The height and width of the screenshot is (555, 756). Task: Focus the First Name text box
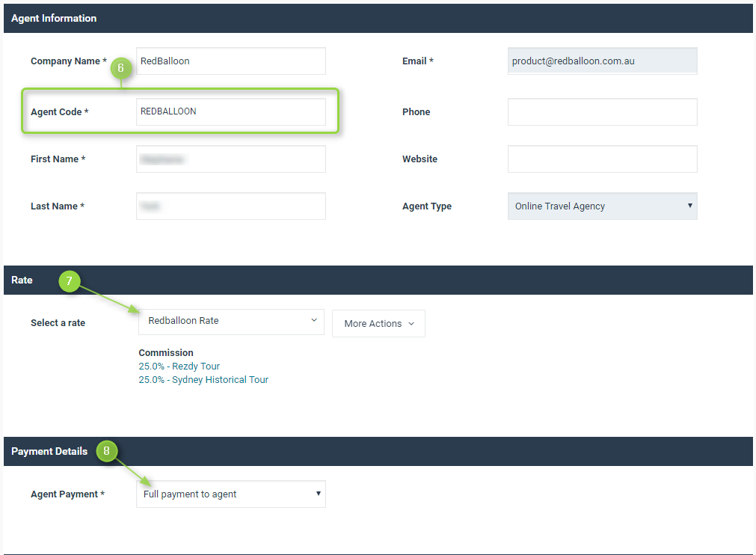pos(231,159)
